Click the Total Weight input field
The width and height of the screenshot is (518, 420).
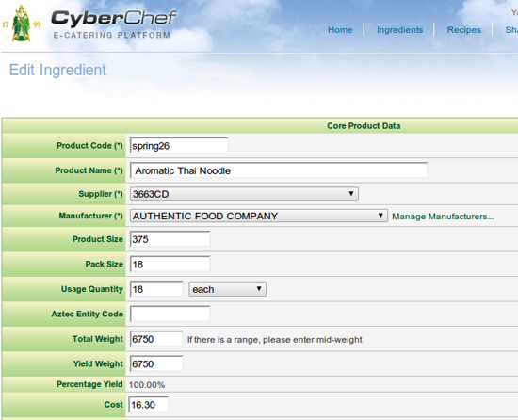(156, 339)
